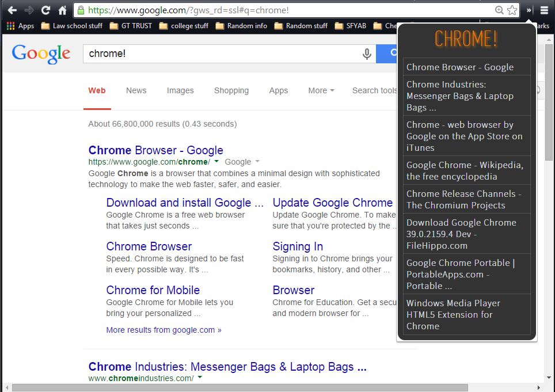Bookmark this page with the star icon
Viewport: 555px width, 392px height.
[512, 10]
